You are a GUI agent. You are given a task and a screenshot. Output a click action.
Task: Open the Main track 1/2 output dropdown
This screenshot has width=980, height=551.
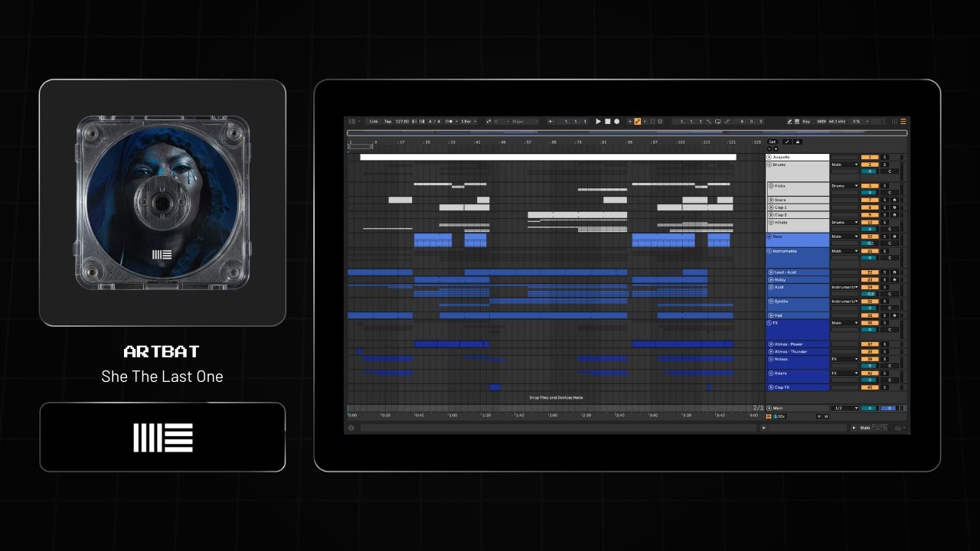[845, 408]
